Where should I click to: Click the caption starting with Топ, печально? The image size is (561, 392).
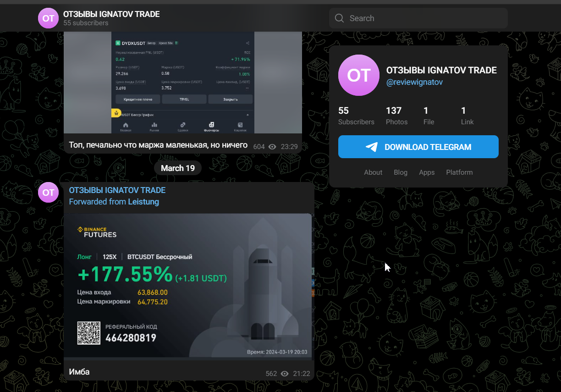click(158, 145)
